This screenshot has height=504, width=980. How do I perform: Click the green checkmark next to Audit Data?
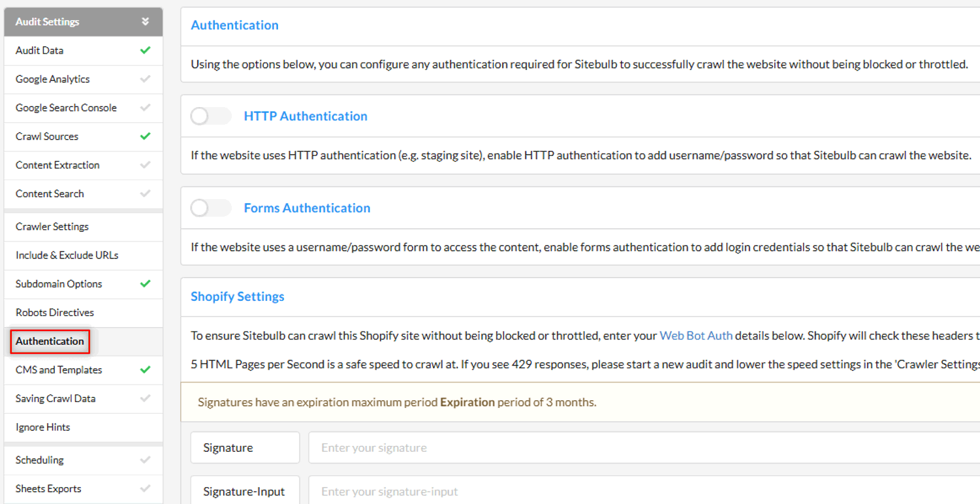pyautogui.click(x=144, y=50)
